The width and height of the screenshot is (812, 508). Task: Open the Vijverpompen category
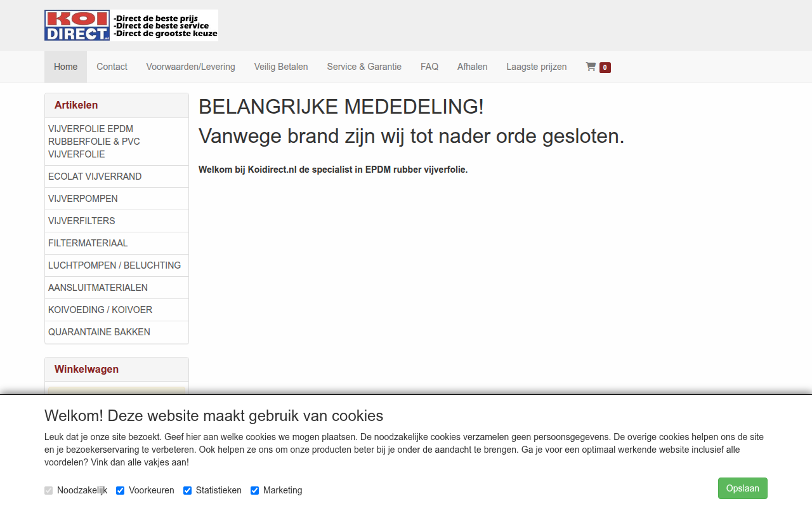(x=117, y=199)
